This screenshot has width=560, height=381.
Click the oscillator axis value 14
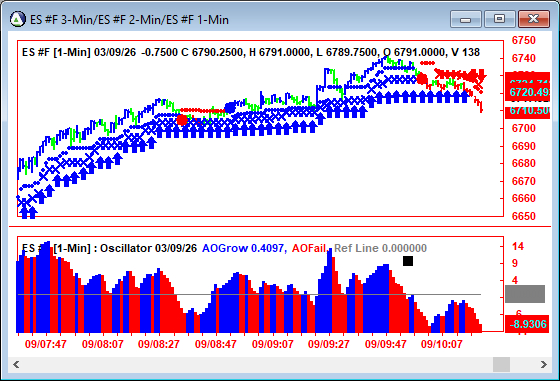(x=518, y=246)
